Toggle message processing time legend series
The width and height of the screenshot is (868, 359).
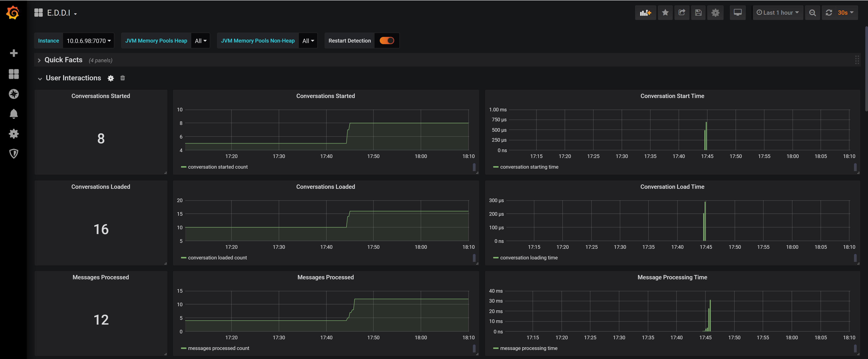(528, 348)
